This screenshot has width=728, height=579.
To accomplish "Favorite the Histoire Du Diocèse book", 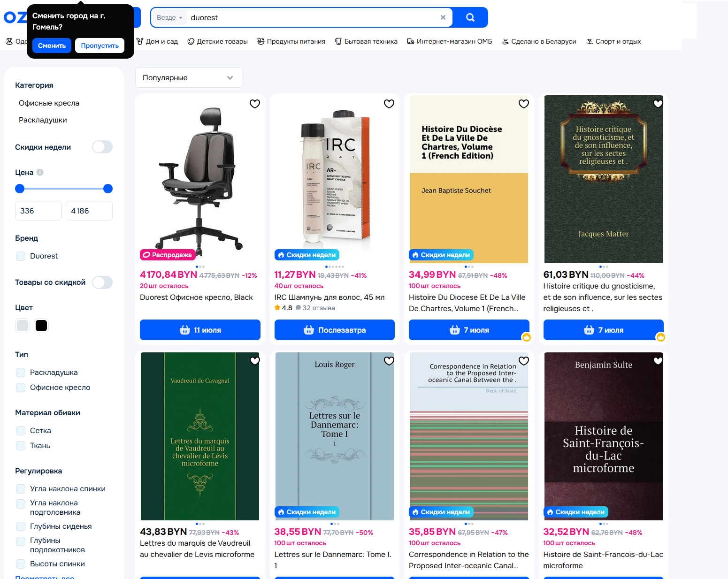I will click(x=524, y=104).
